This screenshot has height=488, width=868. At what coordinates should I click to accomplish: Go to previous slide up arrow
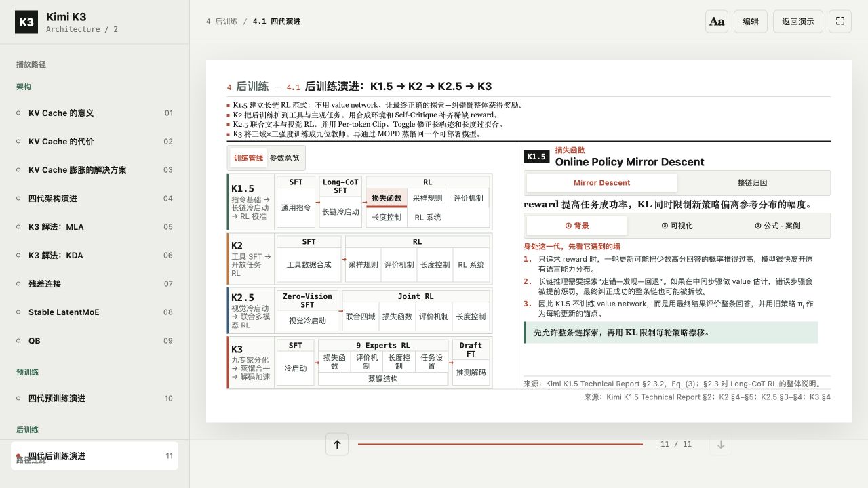(x=336, y=445)
